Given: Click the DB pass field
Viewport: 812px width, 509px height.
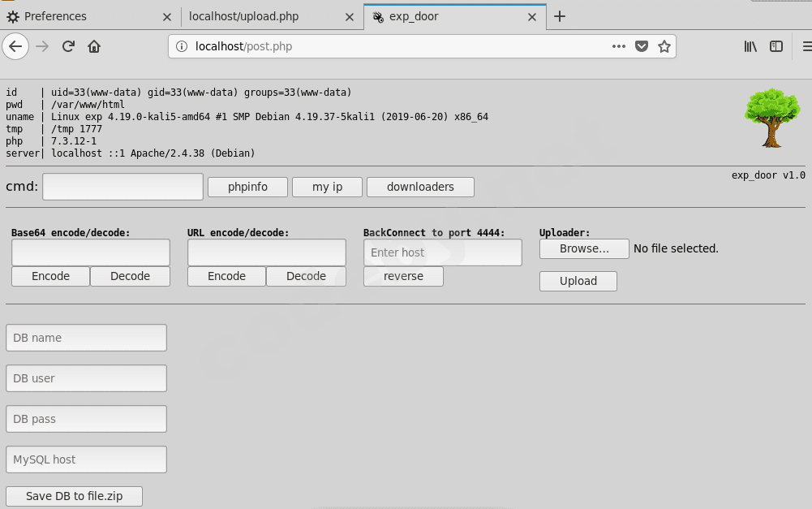Looking at the screenshot, I should [x=87, y=419].
